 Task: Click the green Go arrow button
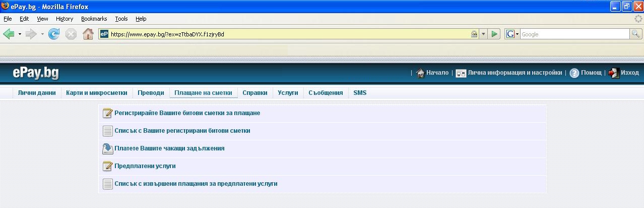[x=494, y=34]
